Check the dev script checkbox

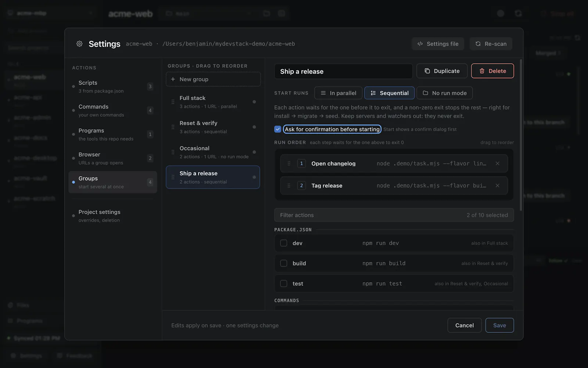point(284,243)
